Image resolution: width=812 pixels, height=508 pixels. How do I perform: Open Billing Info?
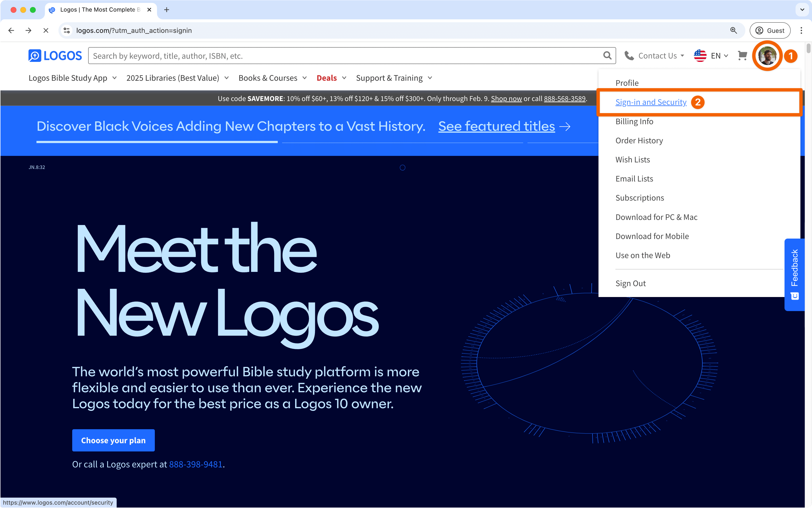coord(634,121)
